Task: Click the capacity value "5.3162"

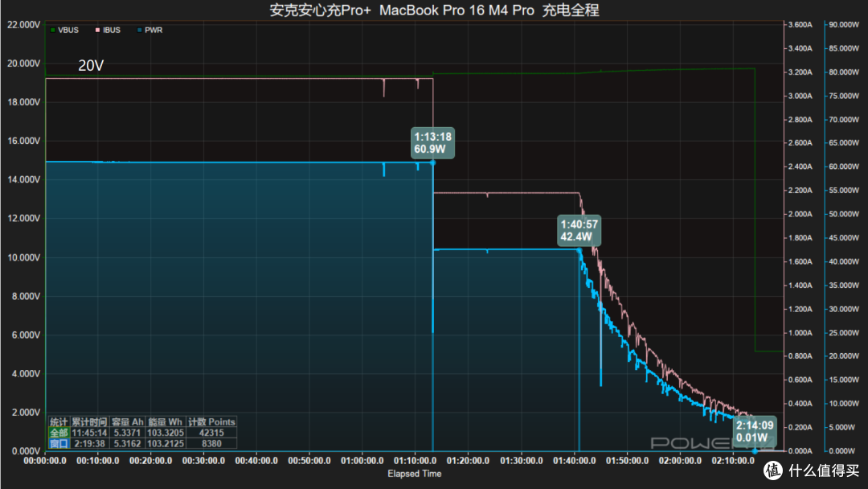Action: 127,444
